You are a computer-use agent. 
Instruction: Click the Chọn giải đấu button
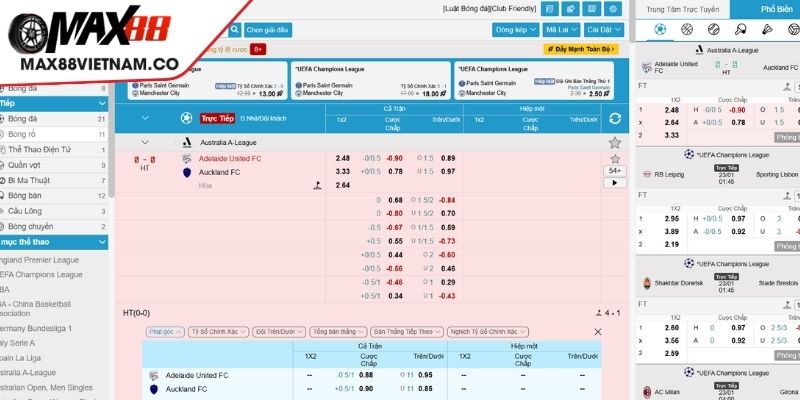click(x=268, y=30)
